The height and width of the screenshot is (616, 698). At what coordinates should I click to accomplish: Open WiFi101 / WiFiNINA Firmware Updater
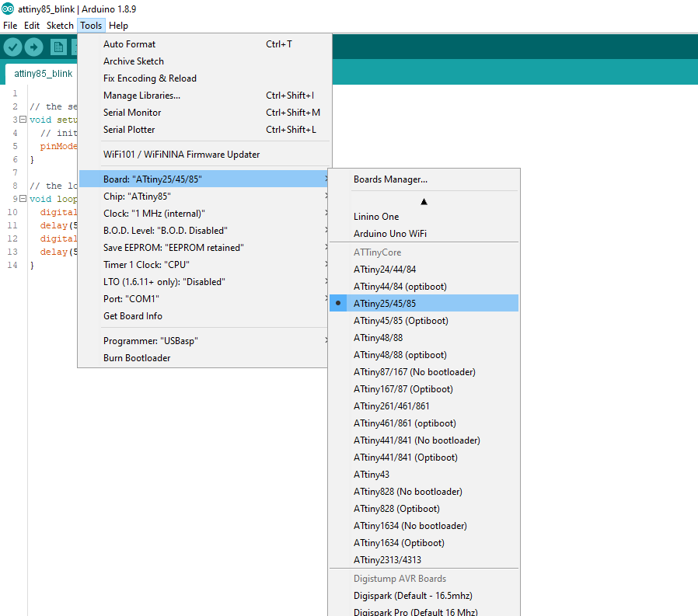(204, 155)
